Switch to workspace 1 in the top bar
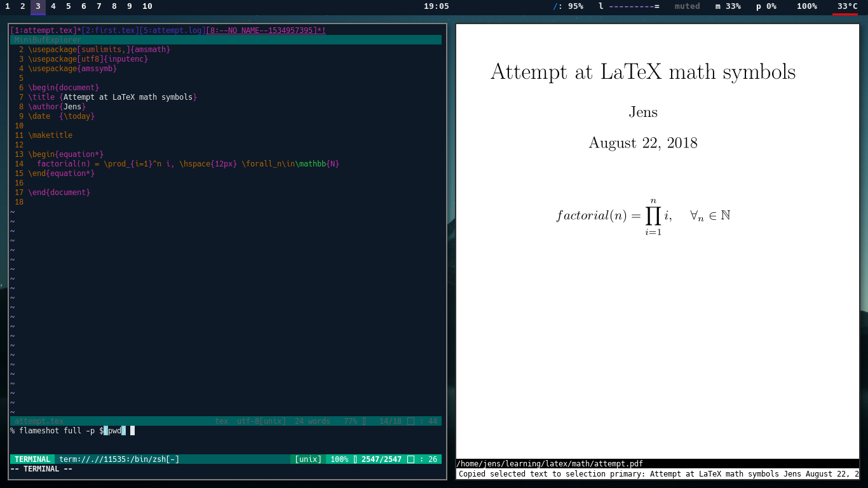The width and height of the screenshot is (868, 488). (8, 6)
